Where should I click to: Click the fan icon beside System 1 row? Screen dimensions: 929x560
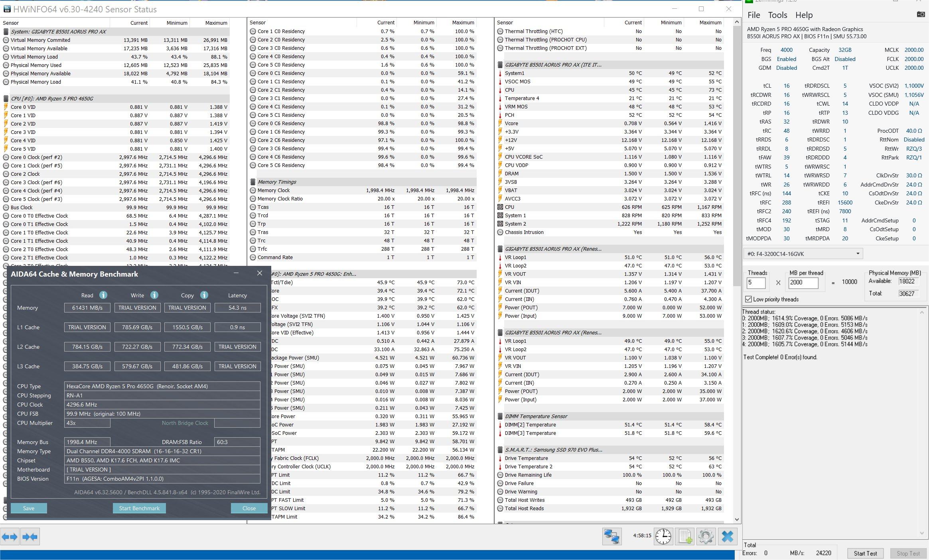point(500,215)
